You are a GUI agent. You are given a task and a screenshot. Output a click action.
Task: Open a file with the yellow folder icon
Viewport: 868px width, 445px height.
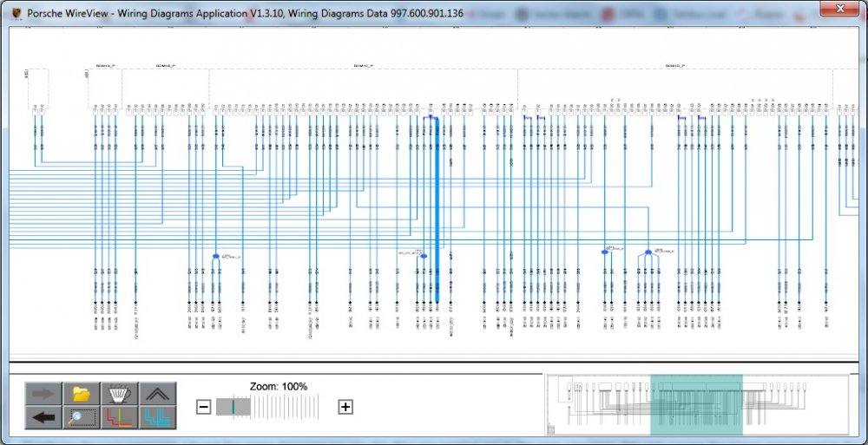(x=82, y=394)
